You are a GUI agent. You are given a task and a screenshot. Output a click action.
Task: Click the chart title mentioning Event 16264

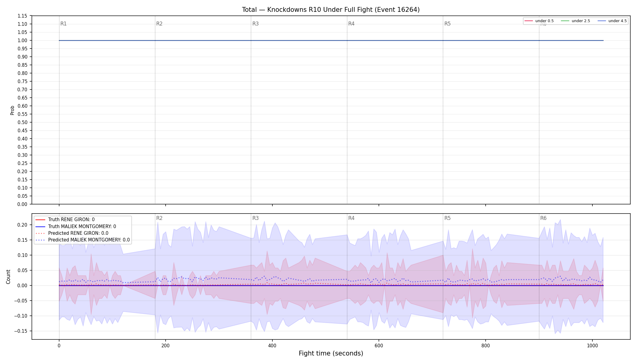click(331, 10)
